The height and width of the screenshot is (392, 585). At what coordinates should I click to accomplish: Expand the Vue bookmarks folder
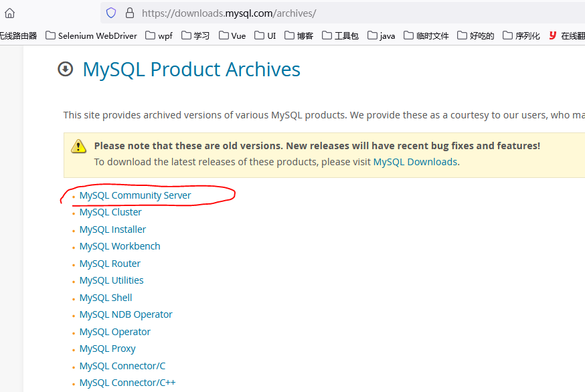coord(232,35)
